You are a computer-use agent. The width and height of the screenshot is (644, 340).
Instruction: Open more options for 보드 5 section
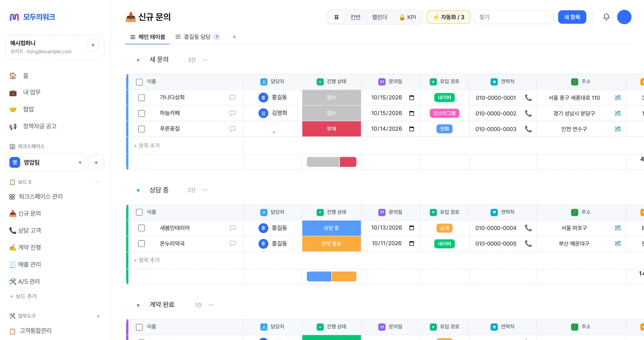click(97, 182)
